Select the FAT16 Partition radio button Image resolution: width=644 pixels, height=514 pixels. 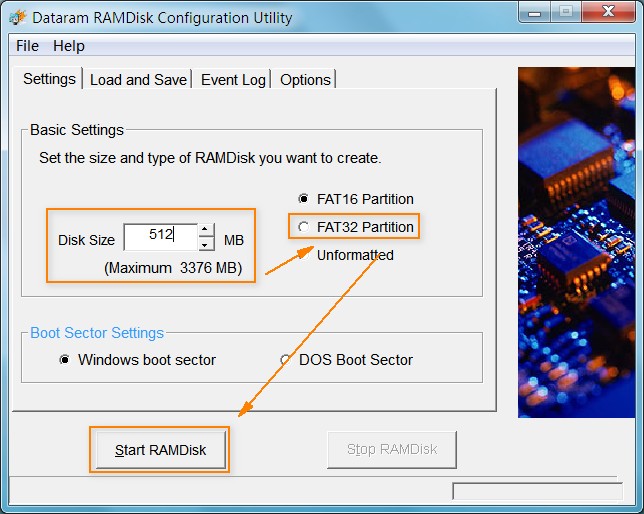pyautogui.click(x=304, y=199)
